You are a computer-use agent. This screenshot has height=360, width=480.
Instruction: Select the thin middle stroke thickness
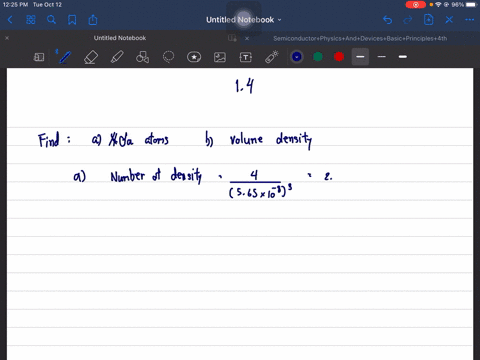382,57
